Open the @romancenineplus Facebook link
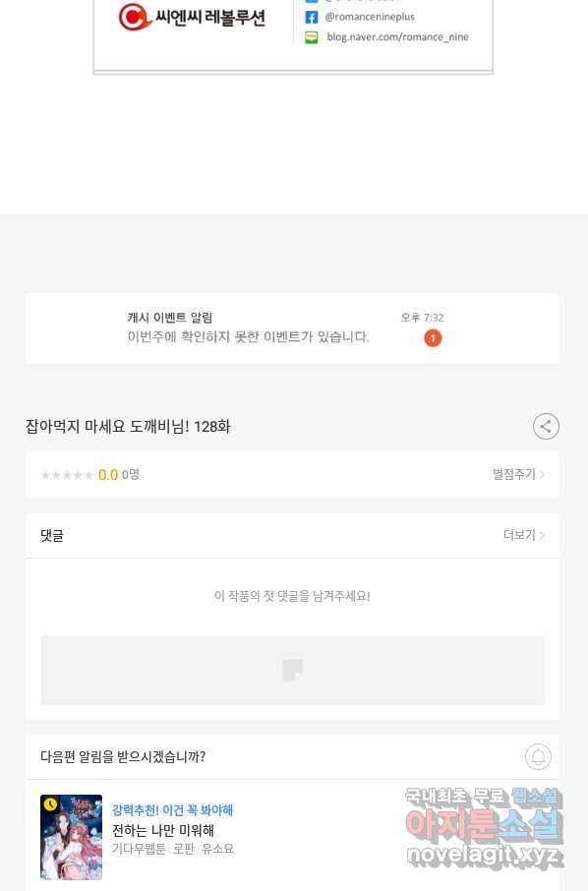Image resolution: width=588 pixels, height=891 pixels. 370,17
